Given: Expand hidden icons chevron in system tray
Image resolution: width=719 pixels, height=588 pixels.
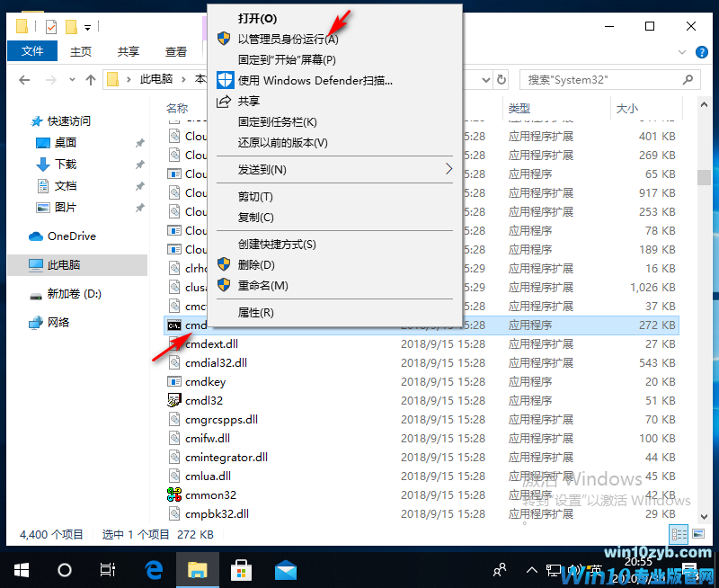Looking at the screenshot, I should pos(534,569).
